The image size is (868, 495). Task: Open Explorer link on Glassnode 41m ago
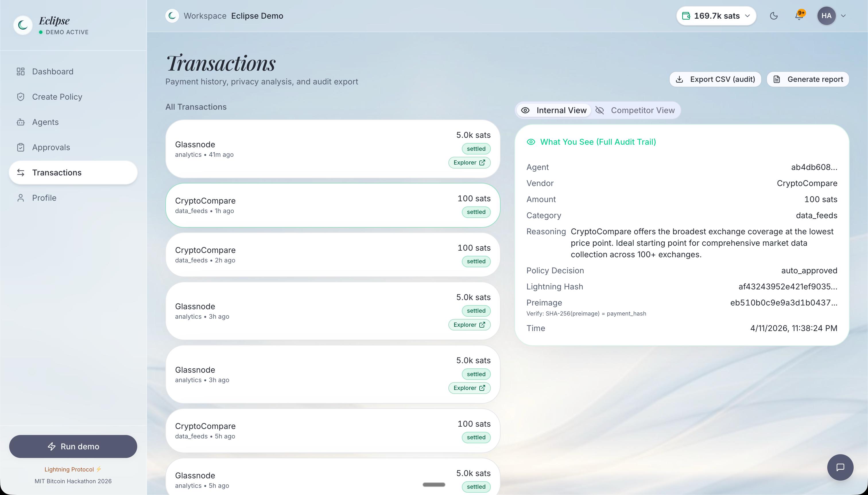[469, 163]
